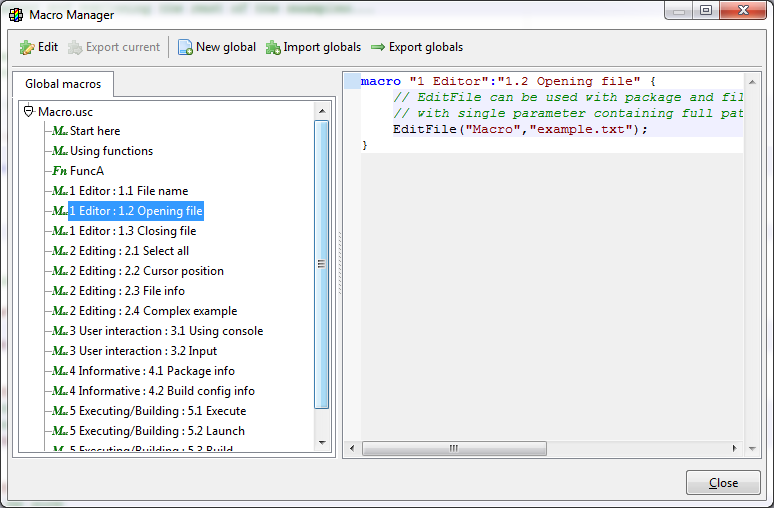The image size is (774, 508).
Task: Click the macro icon next to Start here
Action: coord(59,131)
